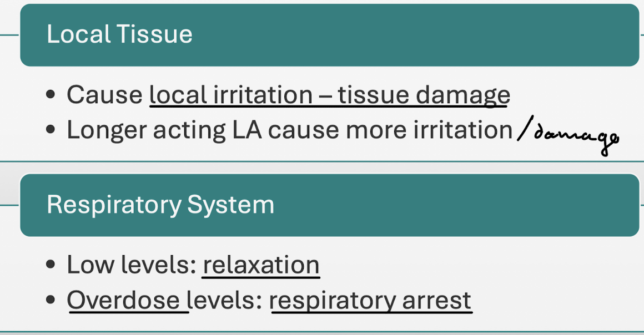This screenshot has width=644, height=335.
Task: Click the underlined 'local irritation – tissue damage' text
Action: click(x=329, y=95)
